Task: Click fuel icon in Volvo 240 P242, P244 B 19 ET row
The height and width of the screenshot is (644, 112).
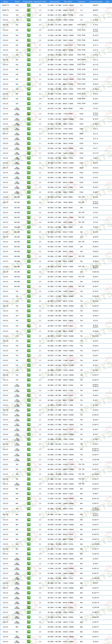Action: 29,36
